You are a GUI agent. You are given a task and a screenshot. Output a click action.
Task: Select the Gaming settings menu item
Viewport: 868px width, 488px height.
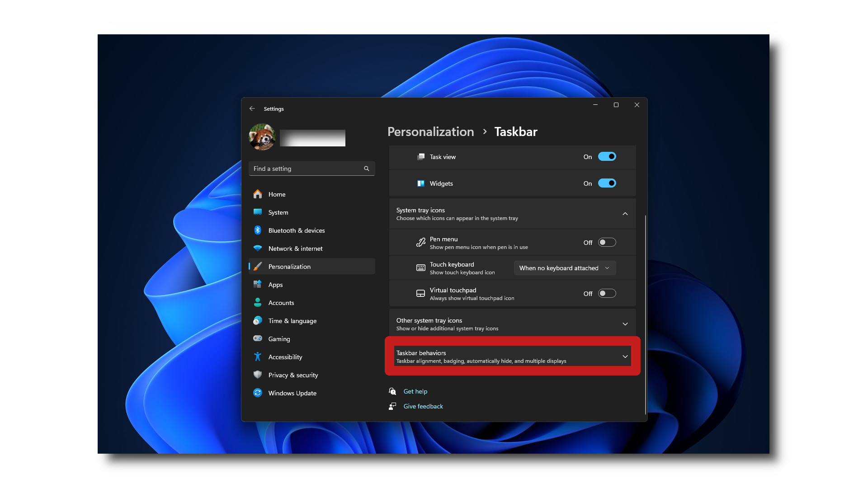tap(279, 338)
